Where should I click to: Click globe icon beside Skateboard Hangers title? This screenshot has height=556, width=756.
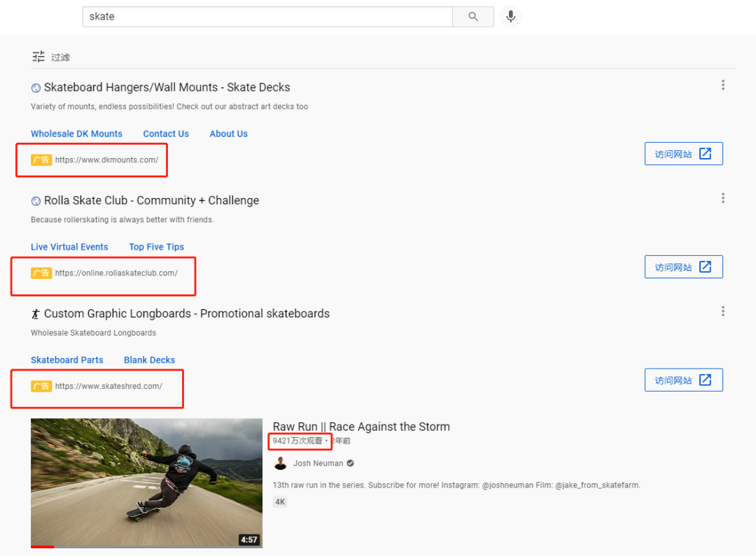tap(36, 87)
